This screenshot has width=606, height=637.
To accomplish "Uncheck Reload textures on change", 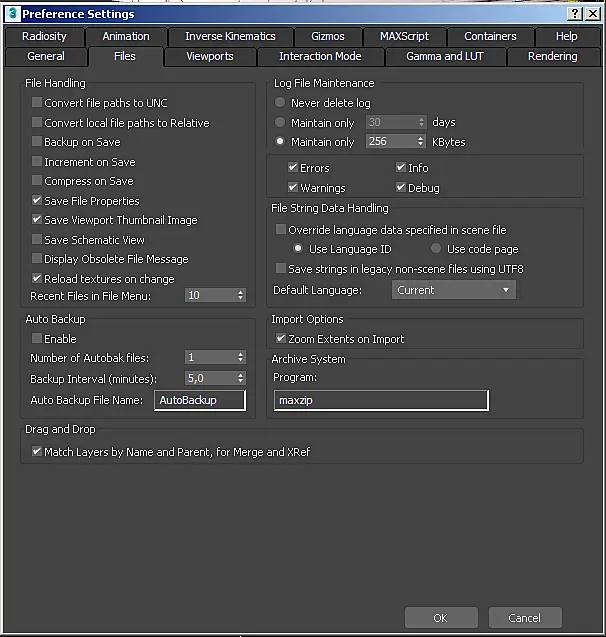I will [37, 278].
